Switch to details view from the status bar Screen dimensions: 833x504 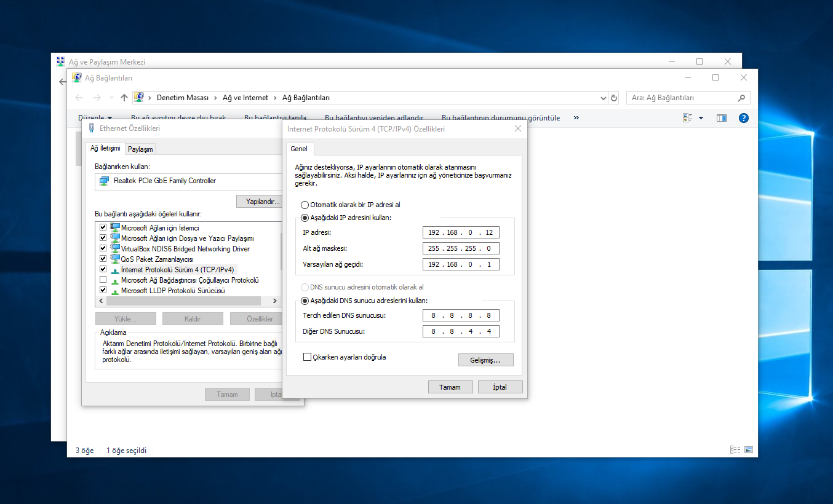pyautogui.click(x=735, y=450)
